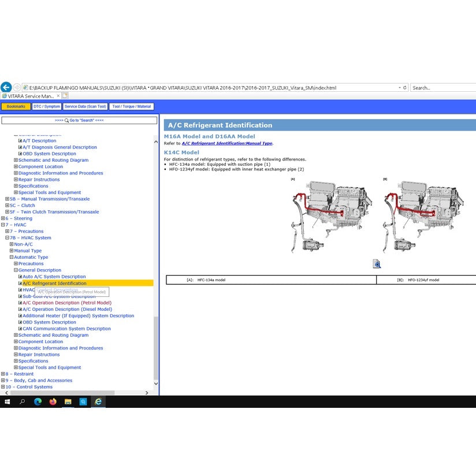476x476 pixels.
Task: Expand the 8 – Restraint section
Action: tap(3, 374)
